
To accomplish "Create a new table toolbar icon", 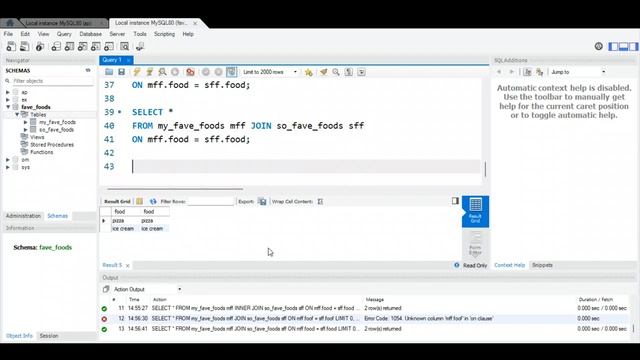I will 69,47.
